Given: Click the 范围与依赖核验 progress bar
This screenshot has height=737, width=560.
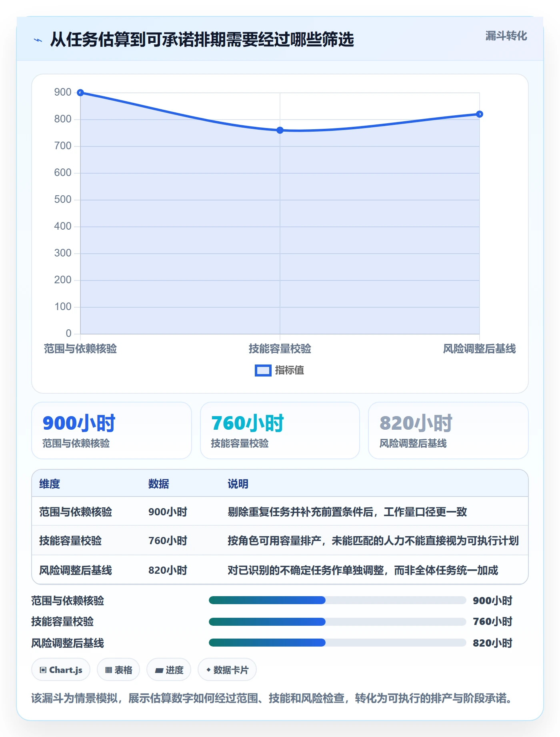Looking at the screenshot, I should click(x=338, y=600).
